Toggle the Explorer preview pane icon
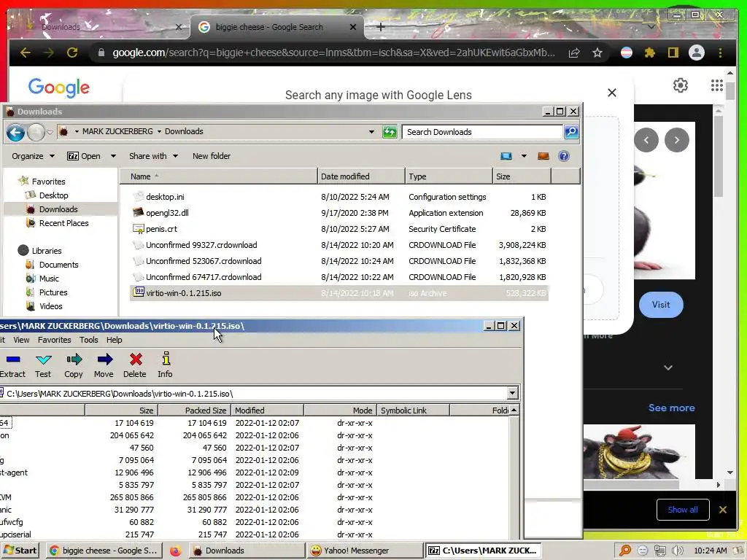747x560 pixels. 543,156
